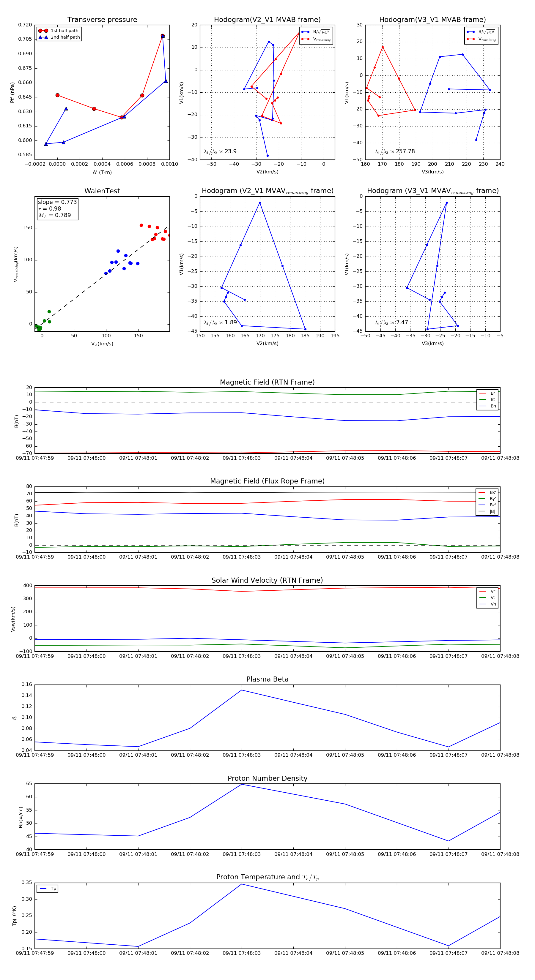This screenshot has height=980, width=535.
Task: Click the "Solar Wind Velocity (RTN Frame)" title
Action: pyautogui.click(x=267, y=581)
